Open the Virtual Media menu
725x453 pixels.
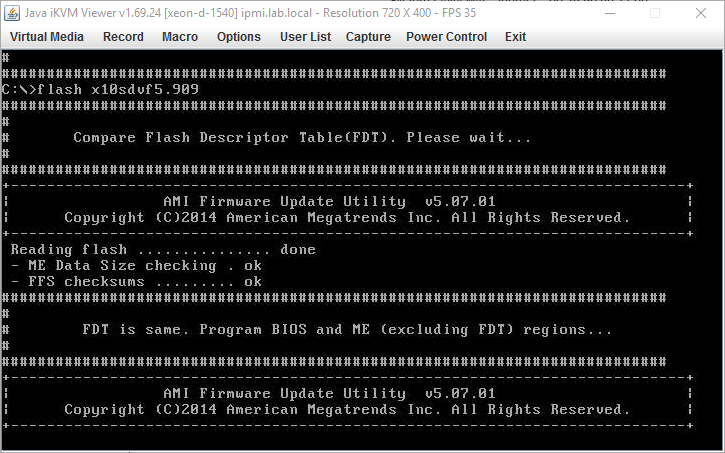[x=47, y=37]
